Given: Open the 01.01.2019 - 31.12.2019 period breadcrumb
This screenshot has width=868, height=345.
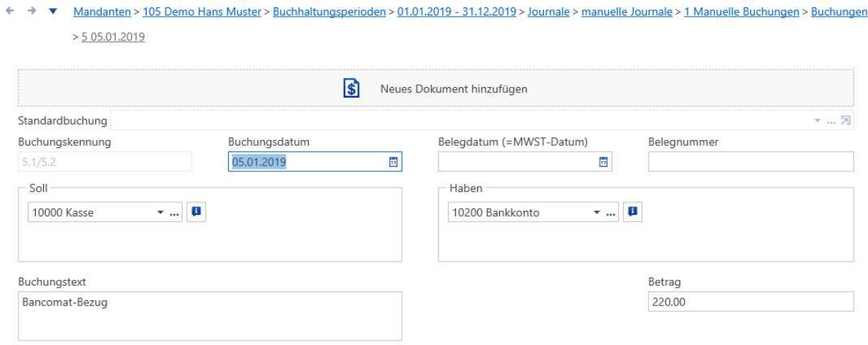Looking at the screenshot, I should (457, 12).
